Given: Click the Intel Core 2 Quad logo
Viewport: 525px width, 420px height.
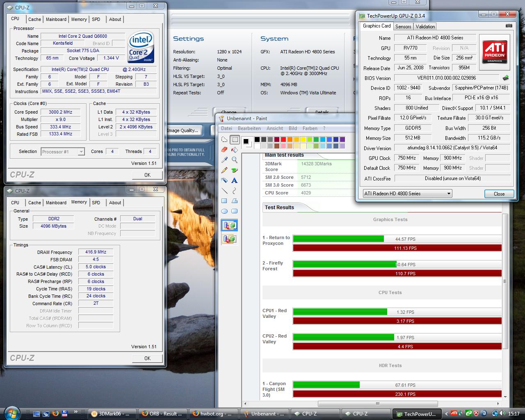Looking at the screenshot, I should click(x=141, y=47).
